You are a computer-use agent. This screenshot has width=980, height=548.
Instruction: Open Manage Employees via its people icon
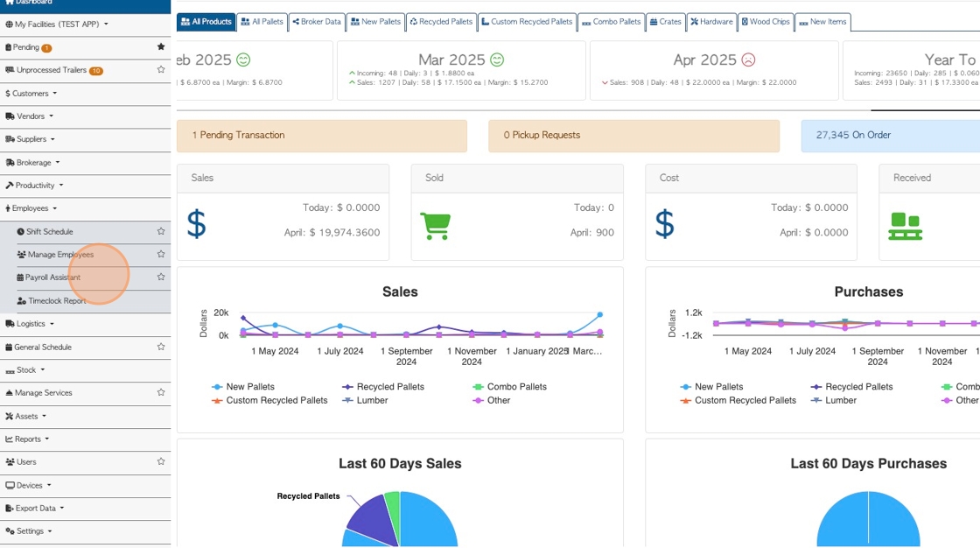(x=21, y=255)
